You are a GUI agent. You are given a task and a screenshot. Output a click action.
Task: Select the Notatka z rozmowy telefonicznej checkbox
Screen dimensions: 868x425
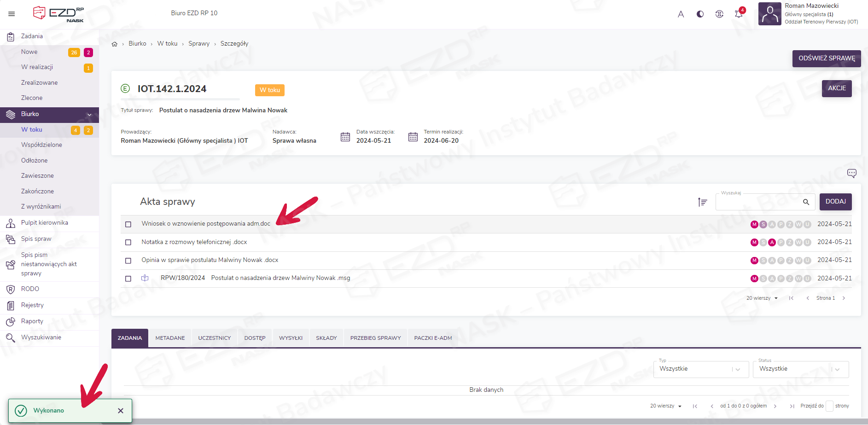(128, 242)
